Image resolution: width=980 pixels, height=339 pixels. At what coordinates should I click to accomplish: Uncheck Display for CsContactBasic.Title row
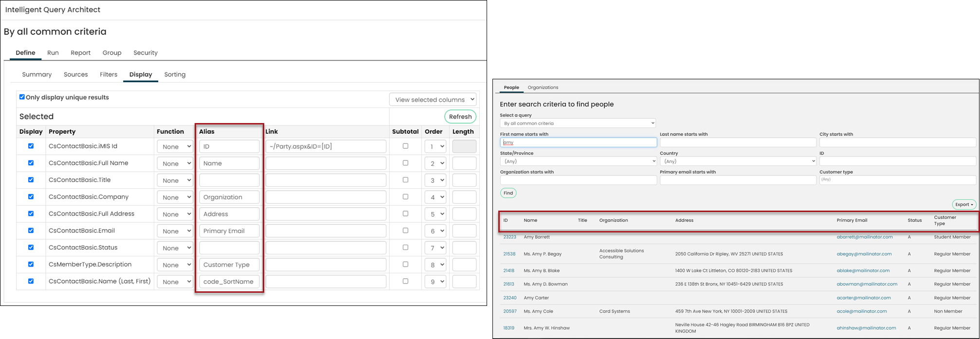[x=31, y=179]
